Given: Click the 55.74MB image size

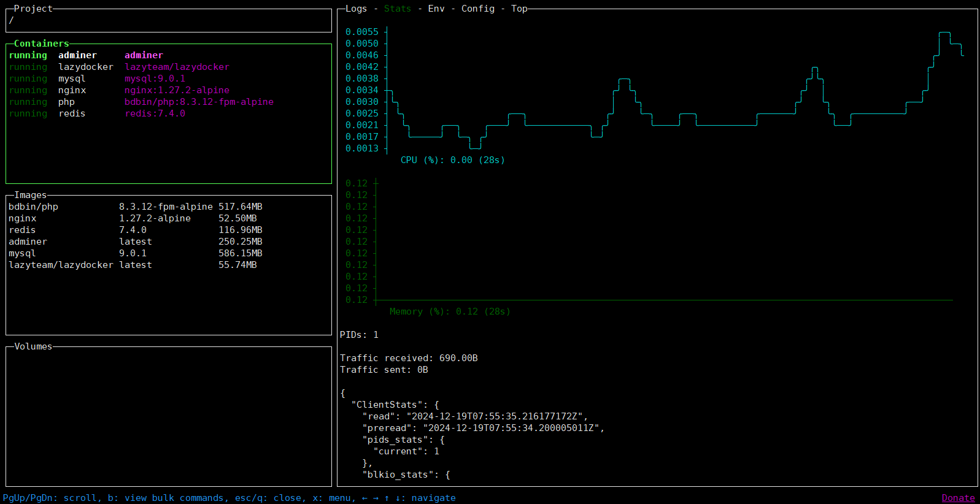Looking at the screenshot, I should point(237,265).
